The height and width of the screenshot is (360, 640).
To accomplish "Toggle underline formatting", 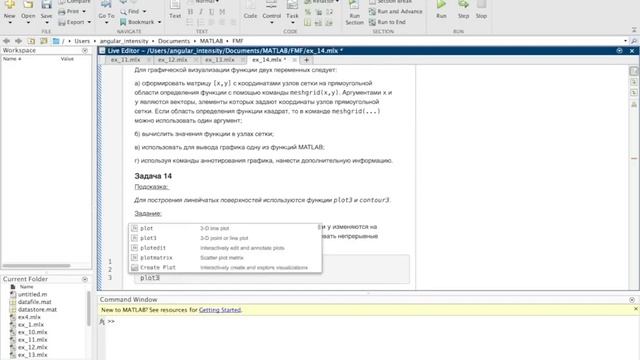I will pos(211,12).
